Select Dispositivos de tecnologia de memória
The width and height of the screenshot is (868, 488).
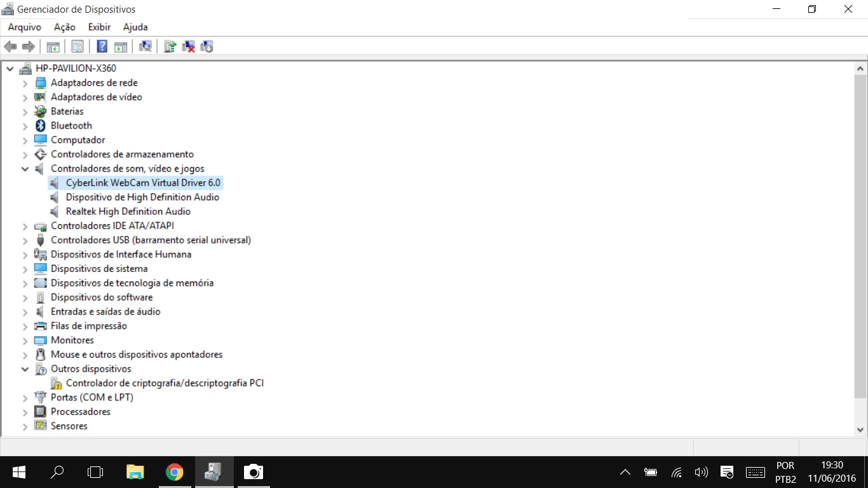(x=132, y=283)
